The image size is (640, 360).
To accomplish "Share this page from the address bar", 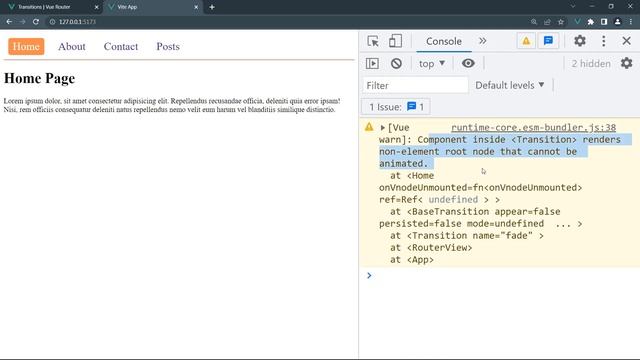I will click(x=547, y=22).
